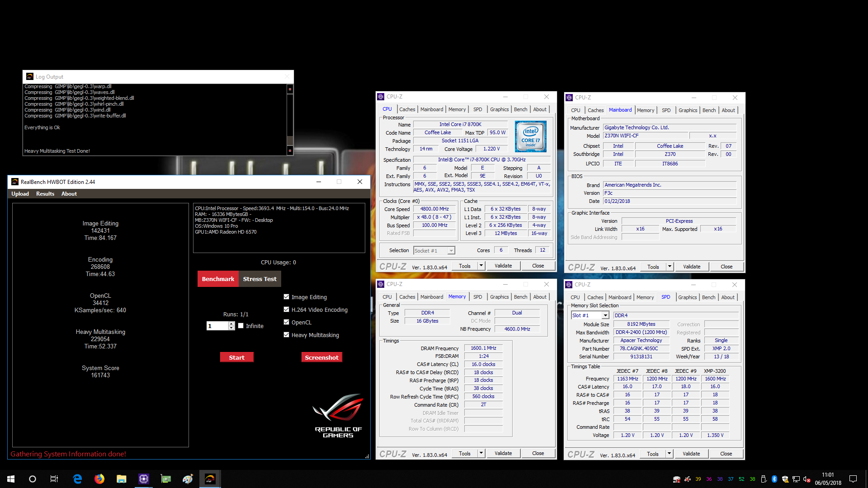Click CPU-Z Mainboard window title icon
Image resolution: width=868 pixels, height=488 pixels.
(x=569, y=97)
